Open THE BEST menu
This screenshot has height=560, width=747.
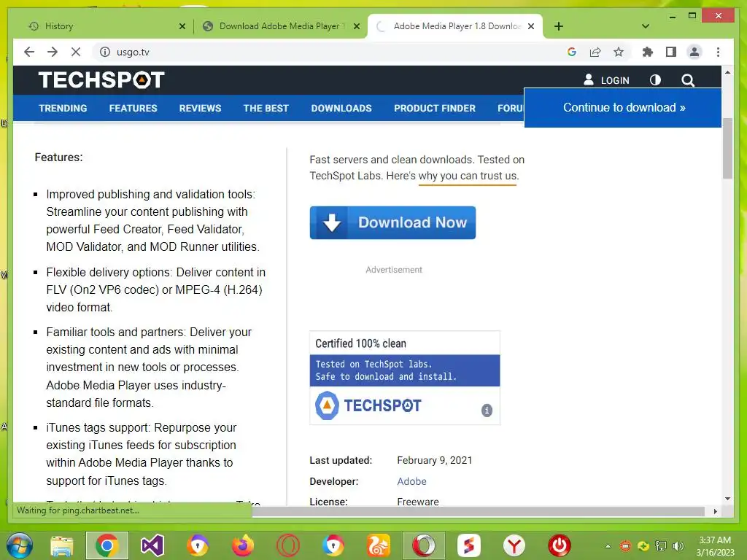tap(266, 108)
